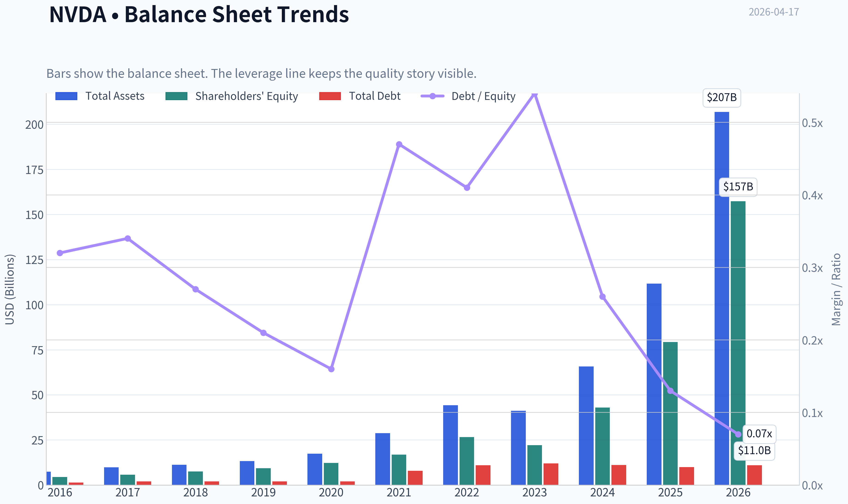
Task: Click the 2020 Total Assets blue bar
Action: pyautogui.click(x=315, y=469)
